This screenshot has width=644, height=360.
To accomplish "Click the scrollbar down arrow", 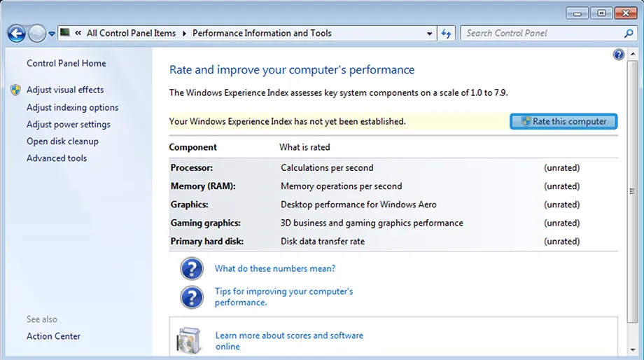I will [x=633, y=350].
